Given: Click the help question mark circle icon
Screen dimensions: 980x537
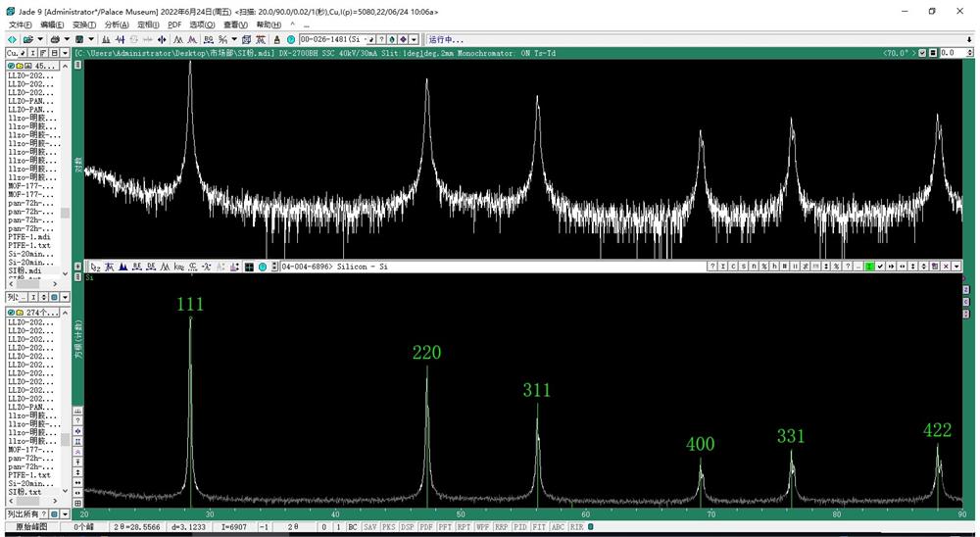Looking at the screenshot, I should 291,39.
